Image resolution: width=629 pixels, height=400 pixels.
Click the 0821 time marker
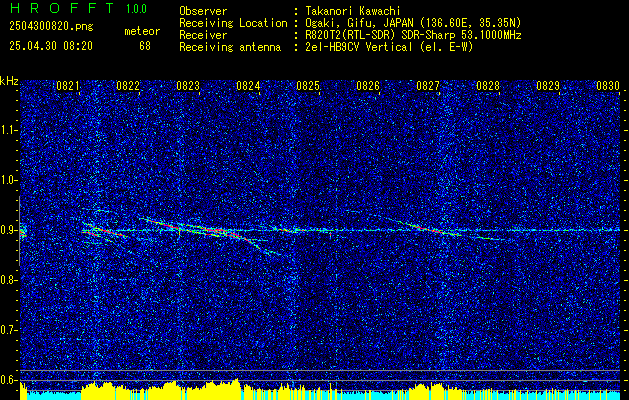(x=67, y=86)
